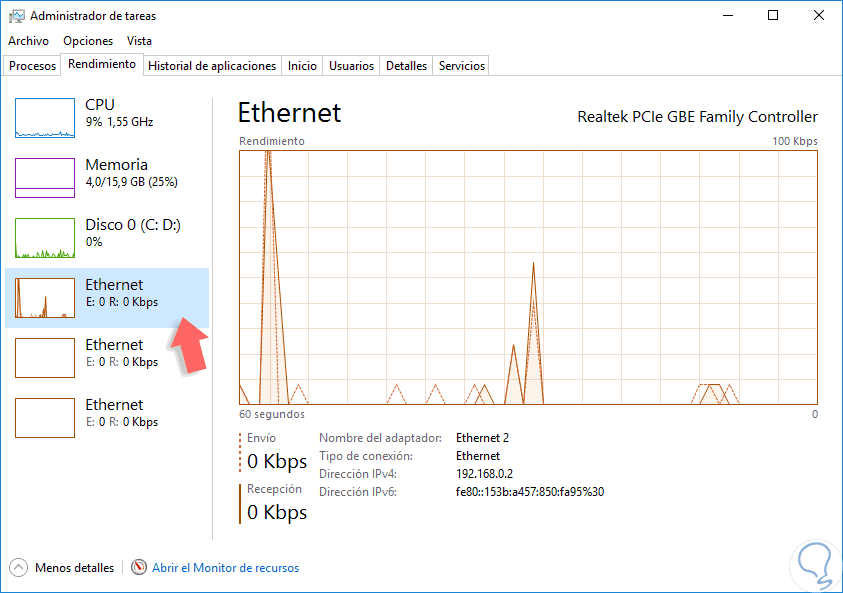Open the Usuarios tab

[352, 66]
